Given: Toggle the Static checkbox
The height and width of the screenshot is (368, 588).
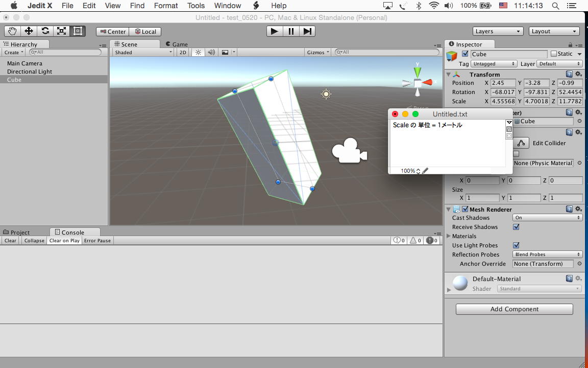Looking at the screenshot, I should (x=554, y=54).
